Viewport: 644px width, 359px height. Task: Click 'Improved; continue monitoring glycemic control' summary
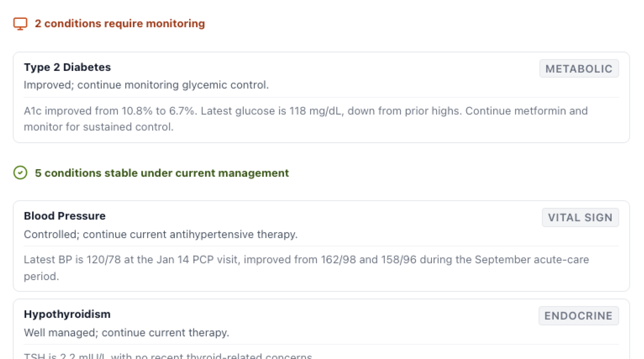[146, 85]
